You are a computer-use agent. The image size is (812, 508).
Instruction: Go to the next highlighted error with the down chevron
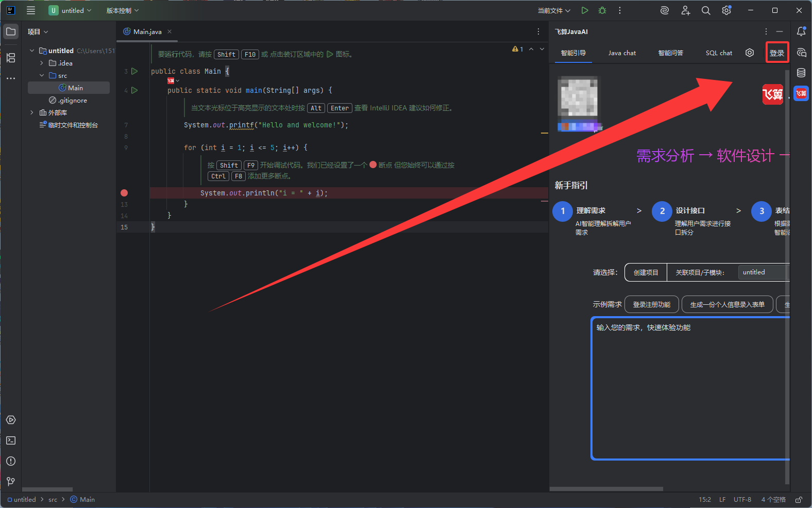tap(542, 49)
